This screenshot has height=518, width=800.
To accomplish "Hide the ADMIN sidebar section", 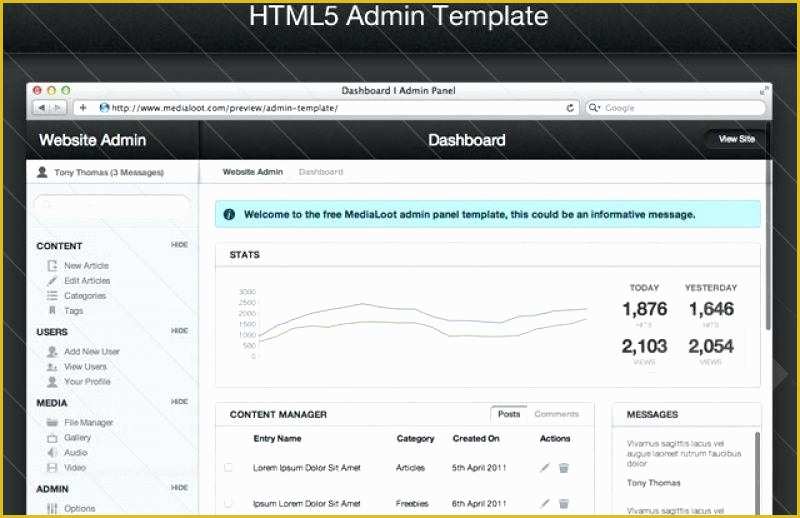I will [x=180, y=488].
